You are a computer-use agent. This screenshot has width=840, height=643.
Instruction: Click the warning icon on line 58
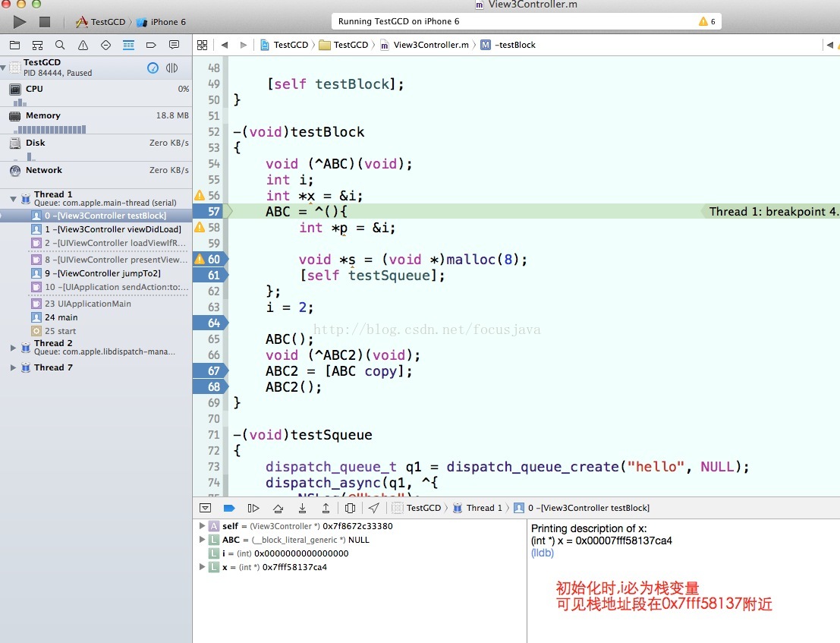(x=200, y=227)
